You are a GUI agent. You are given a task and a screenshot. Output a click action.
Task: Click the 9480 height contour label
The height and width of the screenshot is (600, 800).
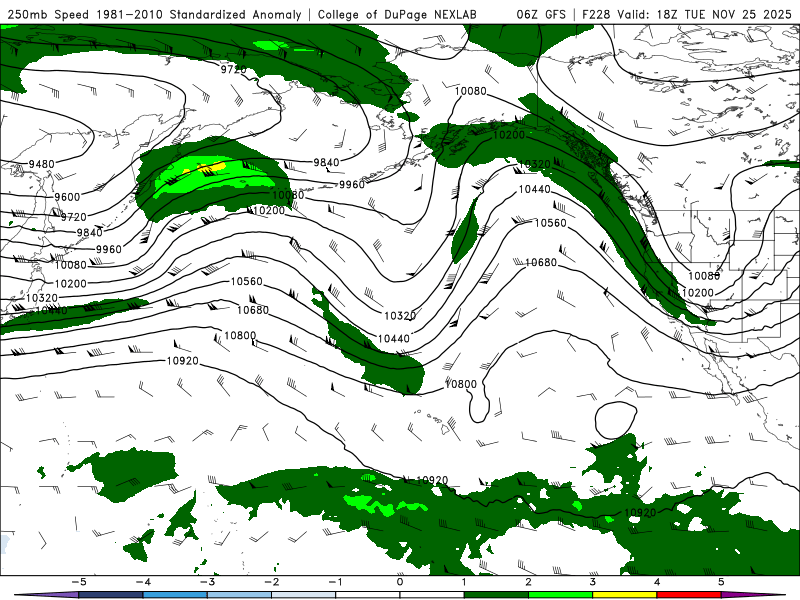point(41,164)
